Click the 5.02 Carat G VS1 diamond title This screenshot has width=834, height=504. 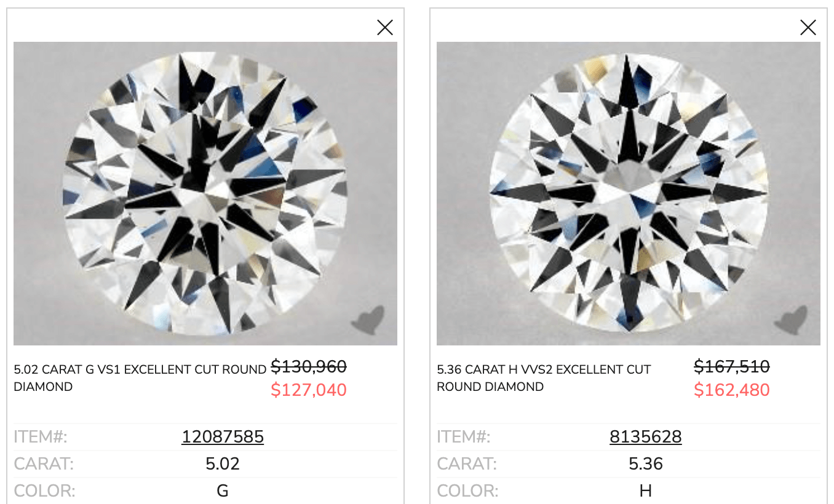140,378
